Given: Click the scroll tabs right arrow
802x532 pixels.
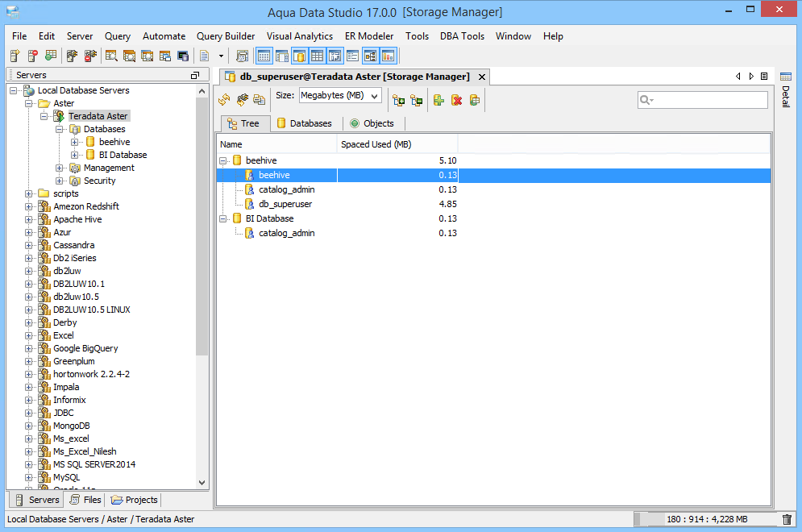Looking at the screenshot, I should coord(751,77).
